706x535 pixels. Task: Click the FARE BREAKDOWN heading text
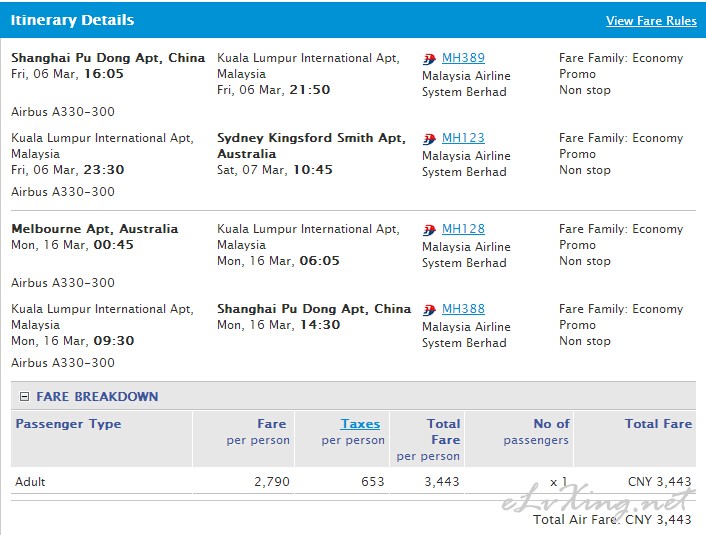97,396
